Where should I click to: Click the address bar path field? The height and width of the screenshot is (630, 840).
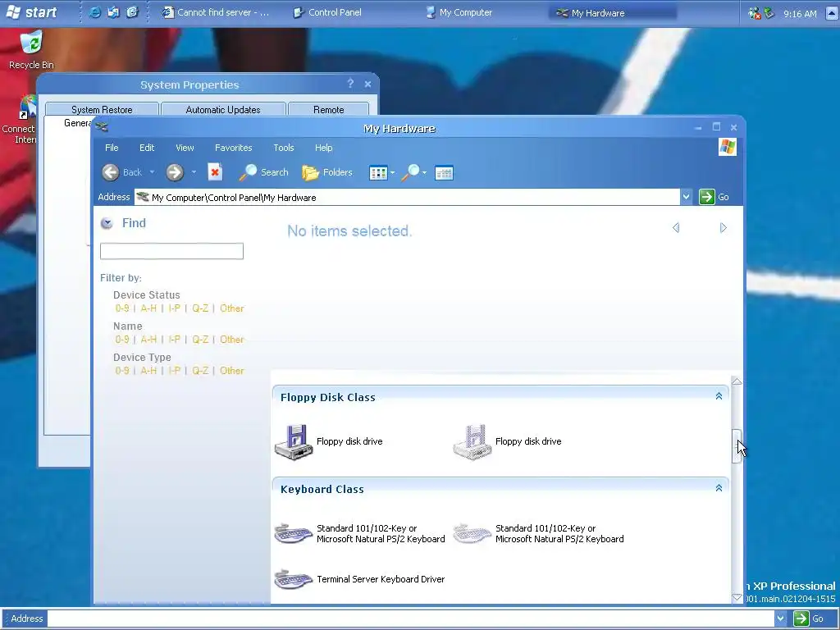pos(407,197)
